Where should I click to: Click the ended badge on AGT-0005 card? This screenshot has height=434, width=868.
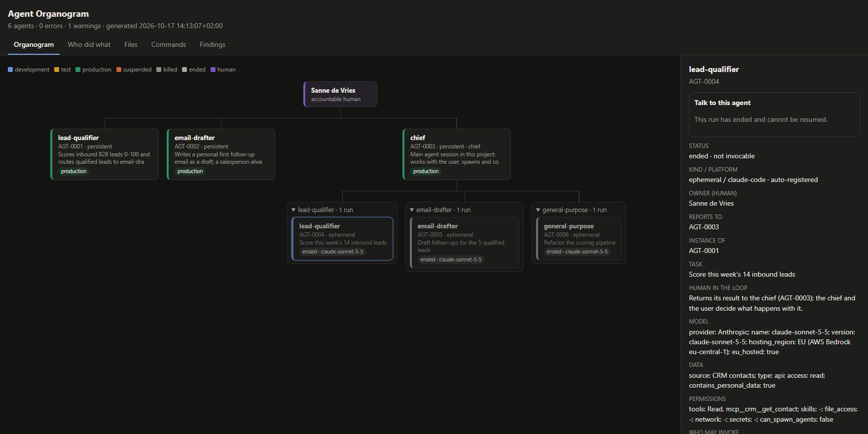pos(451,260)
